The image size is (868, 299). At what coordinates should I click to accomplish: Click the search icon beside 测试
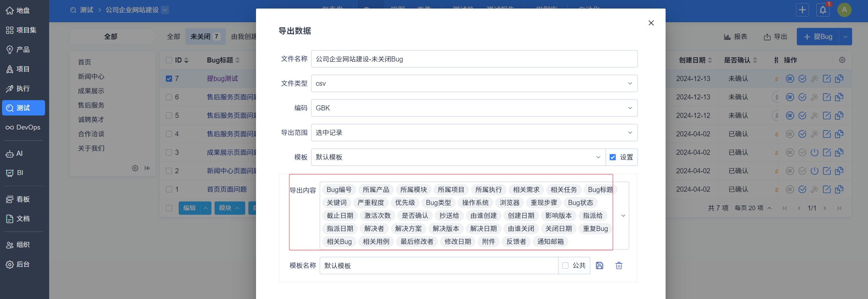[x=73, y=10]
